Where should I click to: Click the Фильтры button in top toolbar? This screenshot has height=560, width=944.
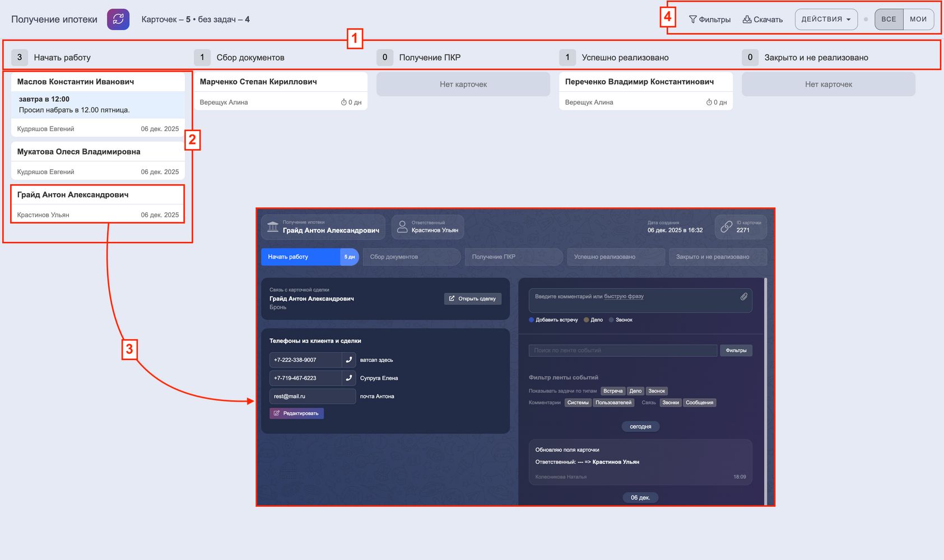(710, 20)
